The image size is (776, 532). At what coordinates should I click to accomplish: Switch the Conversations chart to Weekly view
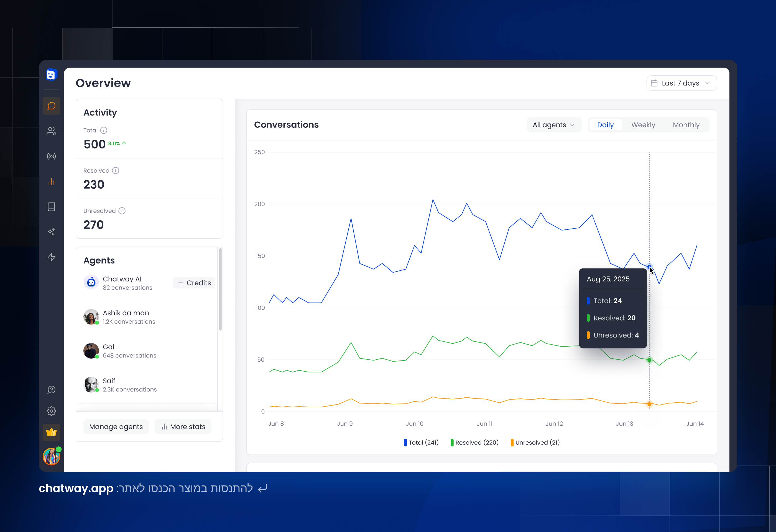tap(643, 124)
